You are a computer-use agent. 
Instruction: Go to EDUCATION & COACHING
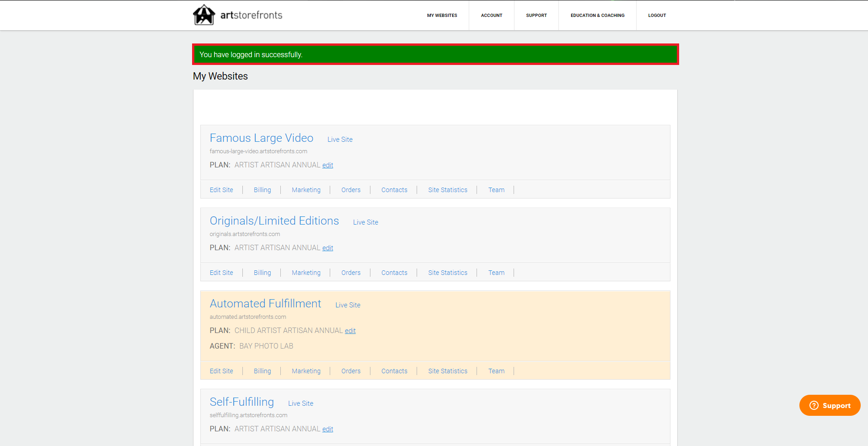tap(597, 15)
